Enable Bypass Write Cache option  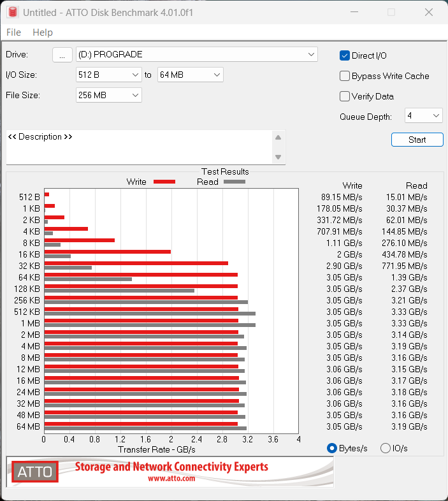coord(345,76)
